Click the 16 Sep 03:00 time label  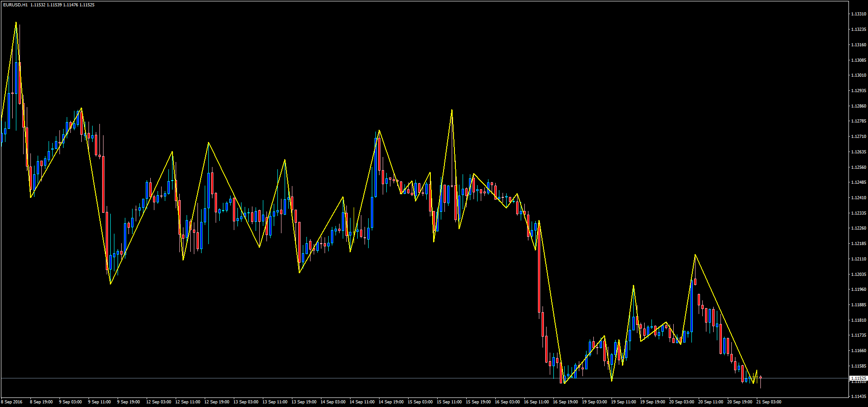(x=507, y=402)
